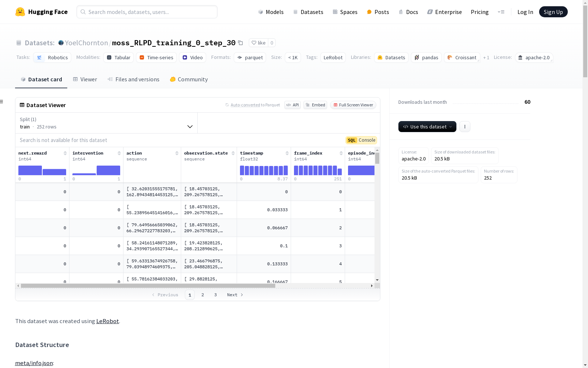Image resolution: width=588 pixels, height=368 pixels.
Task: Open Use this dataset dropdown
Action: point(427,127)
